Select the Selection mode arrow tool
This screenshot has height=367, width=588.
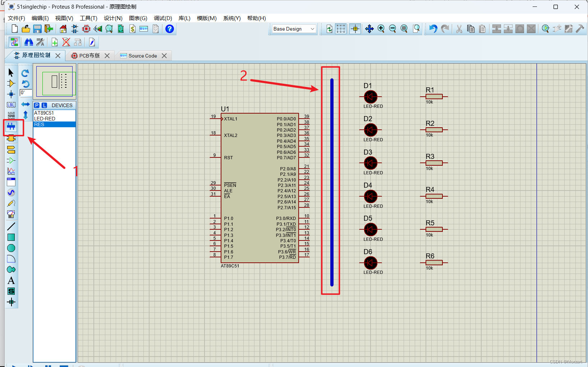coord(11,73)
